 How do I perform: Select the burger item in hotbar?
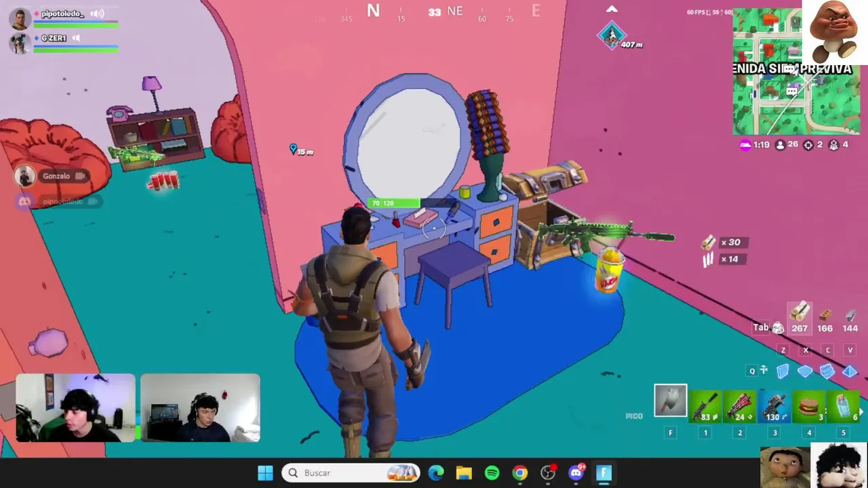809,407
